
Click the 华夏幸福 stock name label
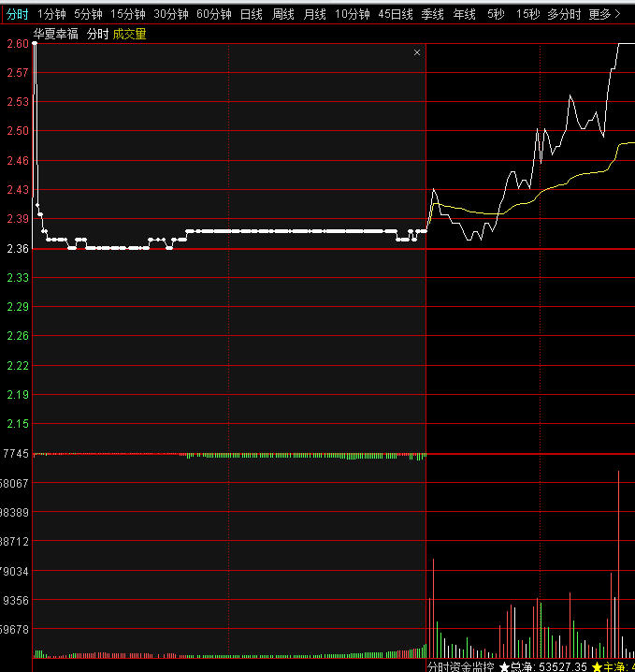click(x=55, y=34)
